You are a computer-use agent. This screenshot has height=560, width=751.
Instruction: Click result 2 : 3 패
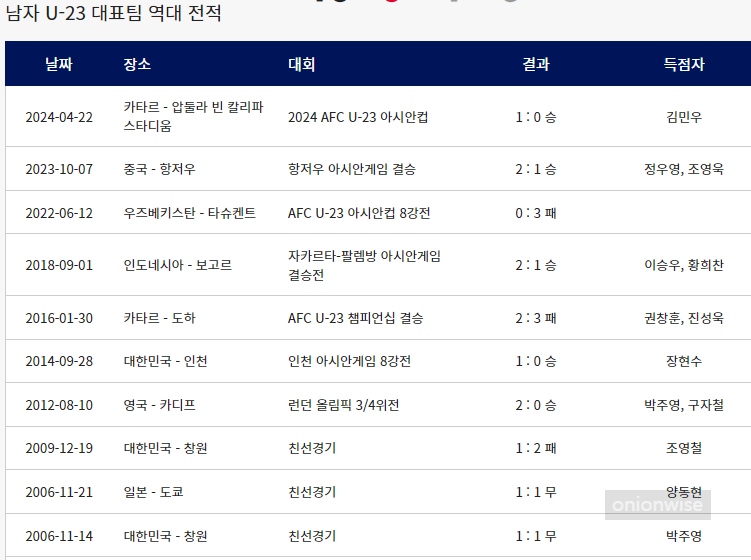tap(535, 318)
